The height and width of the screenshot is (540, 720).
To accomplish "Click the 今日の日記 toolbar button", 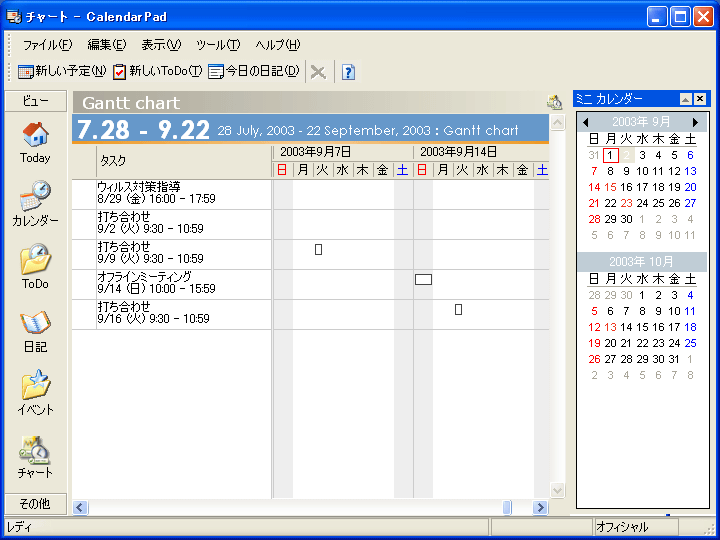I will pyautogui.click(x=253, y=71).
